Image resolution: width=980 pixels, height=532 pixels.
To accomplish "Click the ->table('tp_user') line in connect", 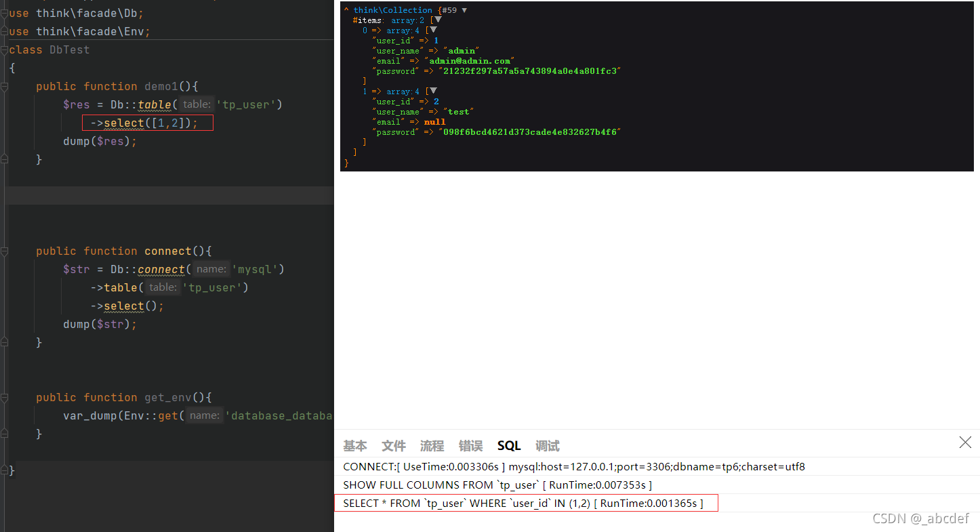I will 170,288.
